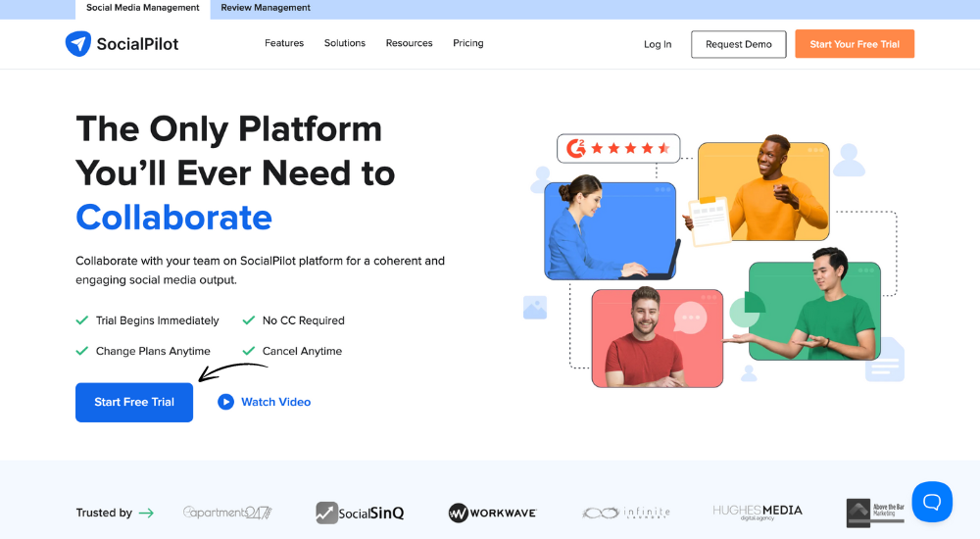Click the G2 star rating badge

pyautogui.click(x=618, y=148)
